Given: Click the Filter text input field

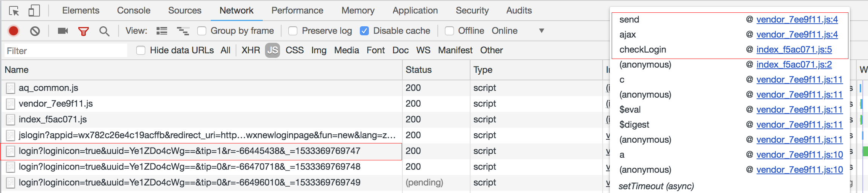Looking at the screenshot, I should coord(66,51).
